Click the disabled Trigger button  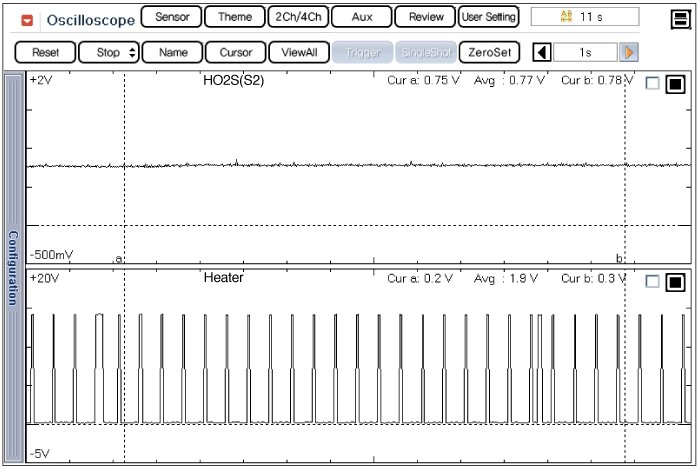(362, 53)
